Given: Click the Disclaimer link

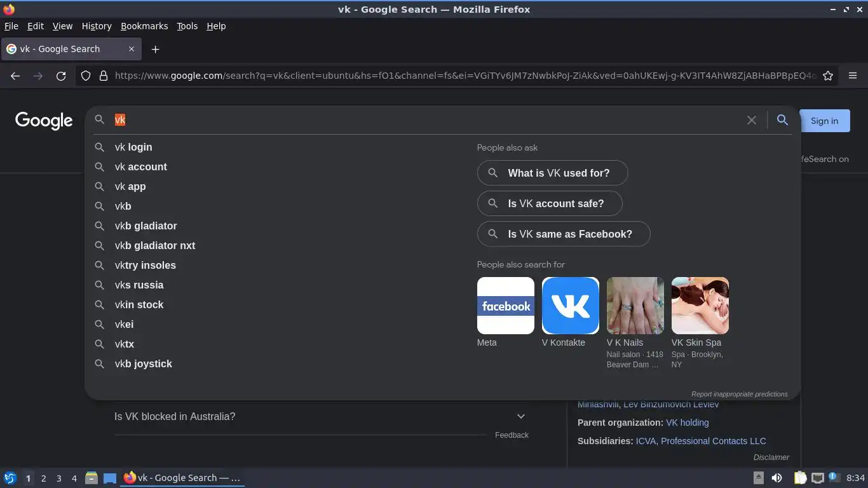Looking at the screenshot, I should 771,457.
